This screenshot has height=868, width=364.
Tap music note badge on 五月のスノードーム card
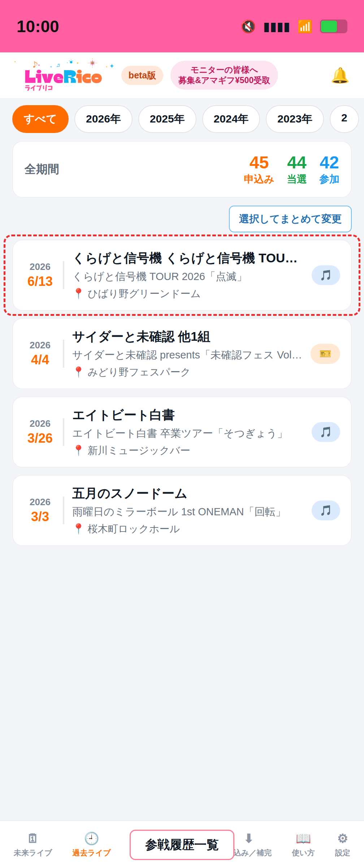[326, 511]
